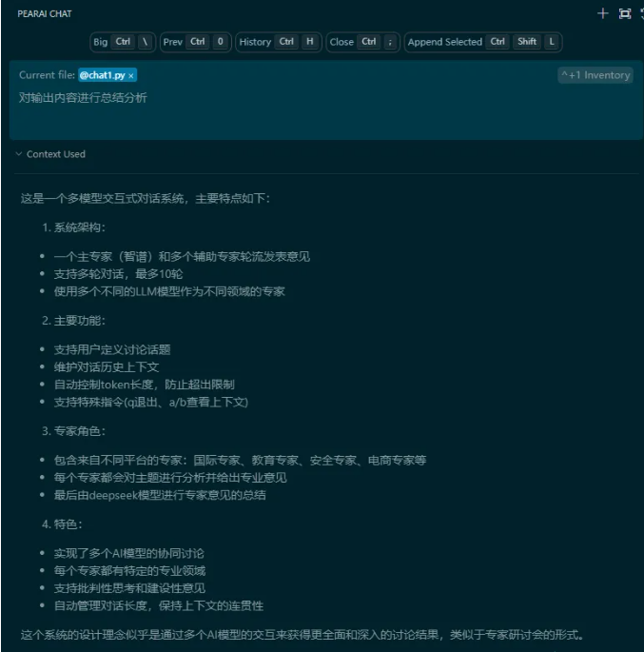Remove the @chat1.py file chip using x

pos(131,75)
